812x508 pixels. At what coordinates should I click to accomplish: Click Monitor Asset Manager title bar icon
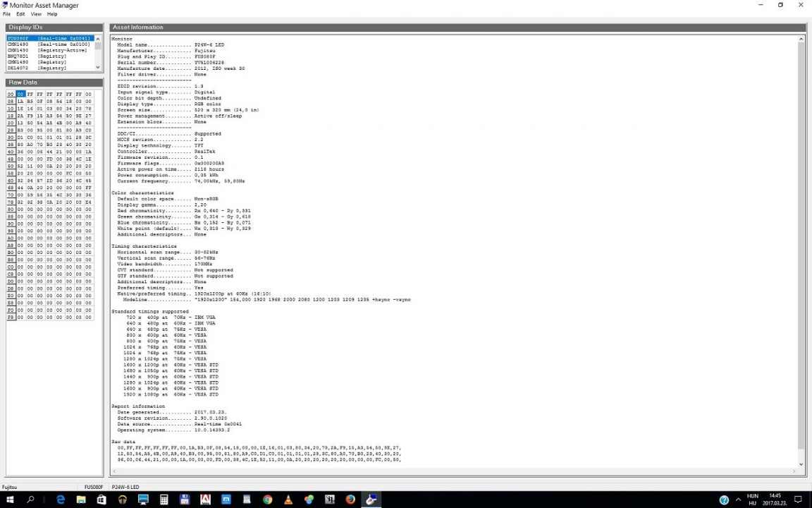5,5
